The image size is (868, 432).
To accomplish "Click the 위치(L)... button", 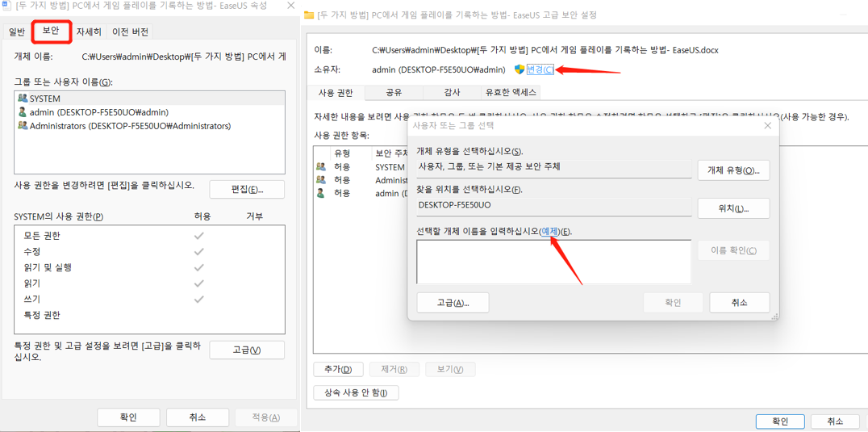I will coord(733,208).
